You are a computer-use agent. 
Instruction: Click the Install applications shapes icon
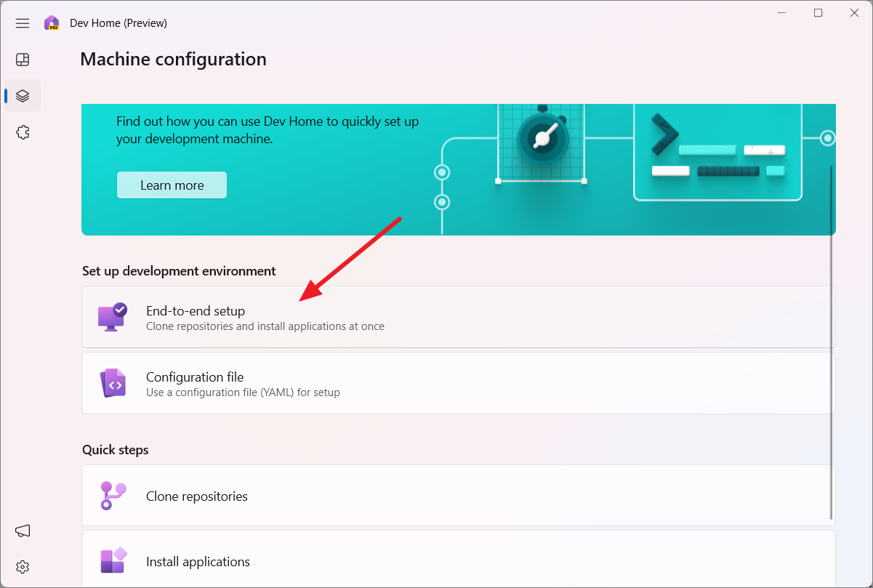[x=112, y=561]
